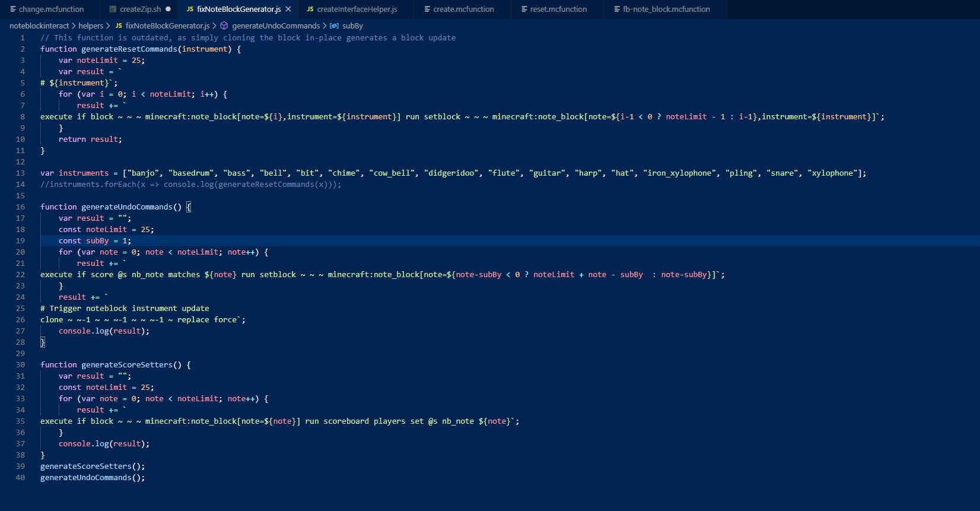Click the file icon on fb-note_block.mcfunction tab
This screenshot has height=511, width=980.
click(x=617, y=9)
